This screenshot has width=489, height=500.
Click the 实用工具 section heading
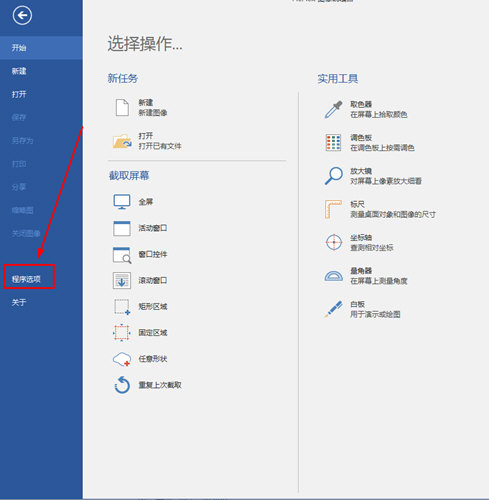pyautogui.click(x=338, y=79)
